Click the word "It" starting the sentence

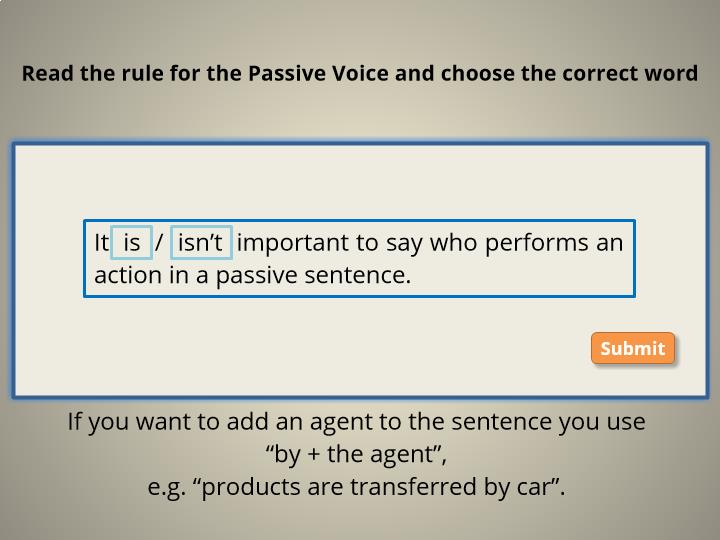(x=101, y=242)
